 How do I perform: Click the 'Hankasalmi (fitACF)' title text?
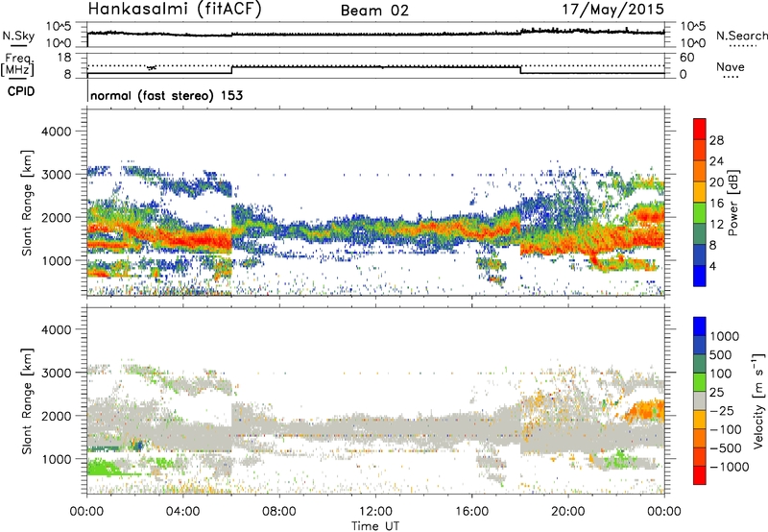coord(174,10)
